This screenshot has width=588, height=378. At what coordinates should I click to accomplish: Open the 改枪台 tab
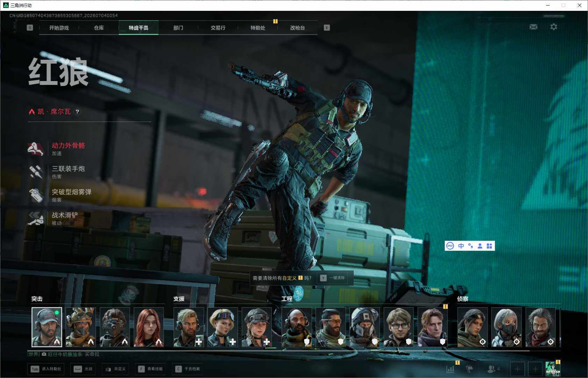tap(297, 28)
